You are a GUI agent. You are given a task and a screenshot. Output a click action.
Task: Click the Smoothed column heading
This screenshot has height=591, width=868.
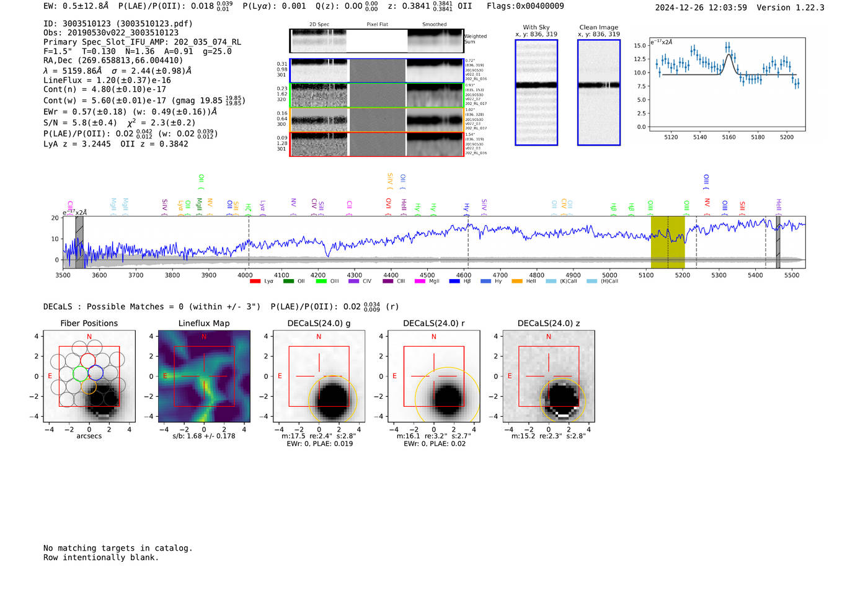coord(435,24)
